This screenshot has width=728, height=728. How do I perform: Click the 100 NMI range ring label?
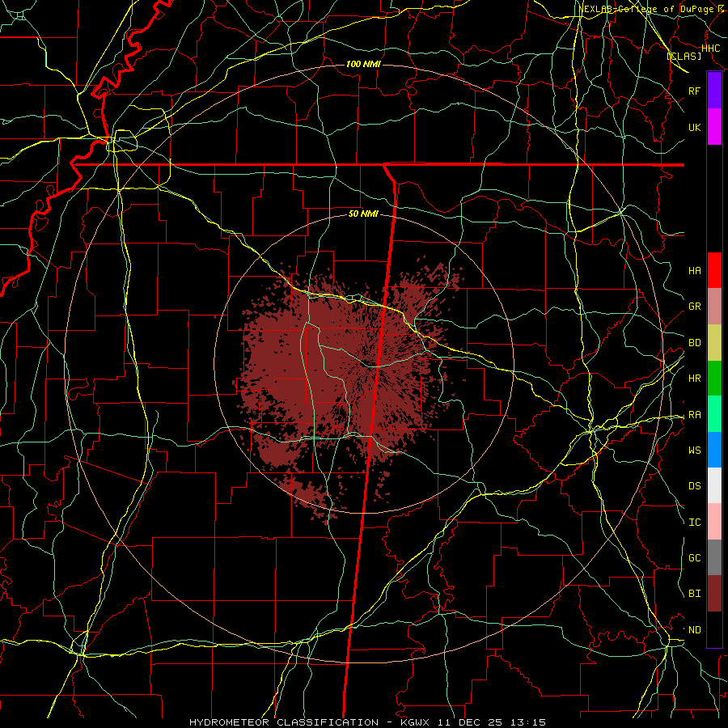[363, 64]
